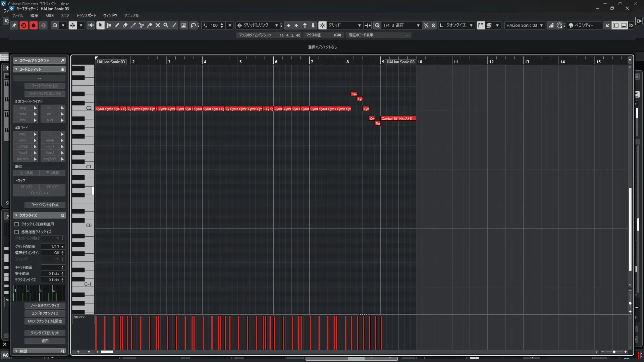Activate the Solo Editor button
The width and height of the screenshot is (644, 362).
point(23,25)
